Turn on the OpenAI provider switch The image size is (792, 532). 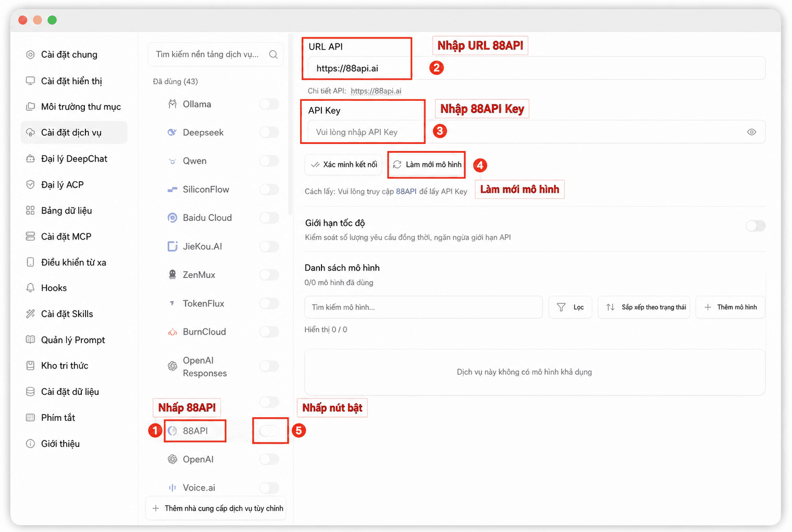(269, 459)
